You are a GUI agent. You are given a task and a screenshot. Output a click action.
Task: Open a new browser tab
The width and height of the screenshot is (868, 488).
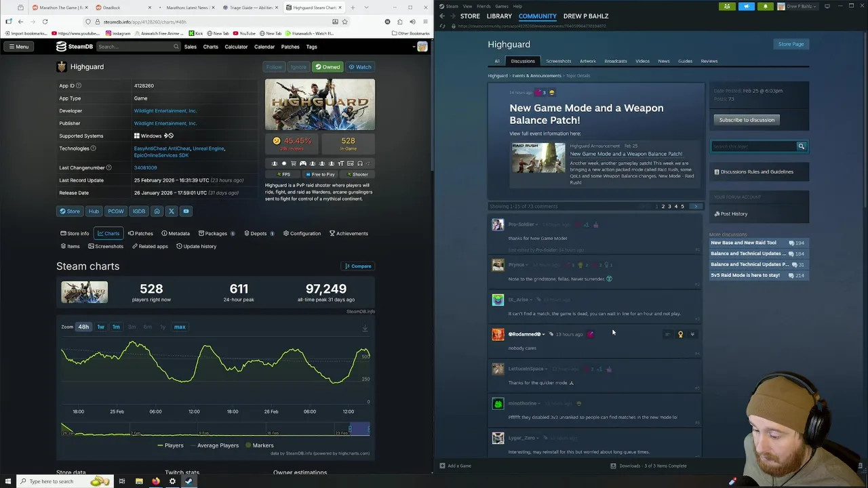[x=353, y=7]
